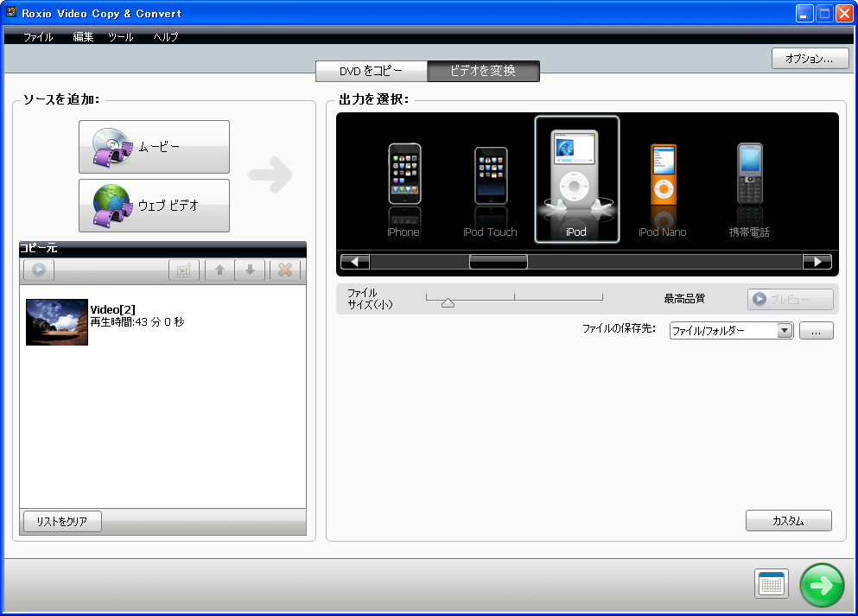Add a movie source with ムービー button
The height and width of the screenshot is (616, 858).
pyautogui.click(x=154, y=147)
